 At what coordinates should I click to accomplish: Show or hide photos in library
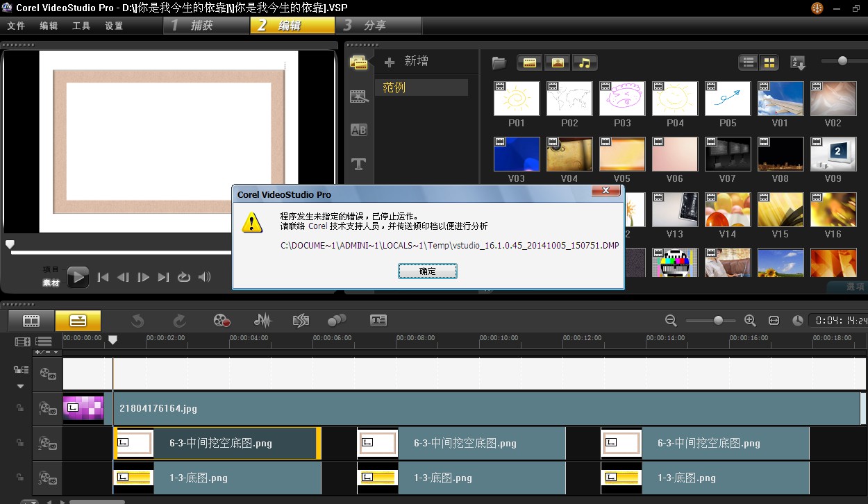pyautogui.click(x=557, y=63)
